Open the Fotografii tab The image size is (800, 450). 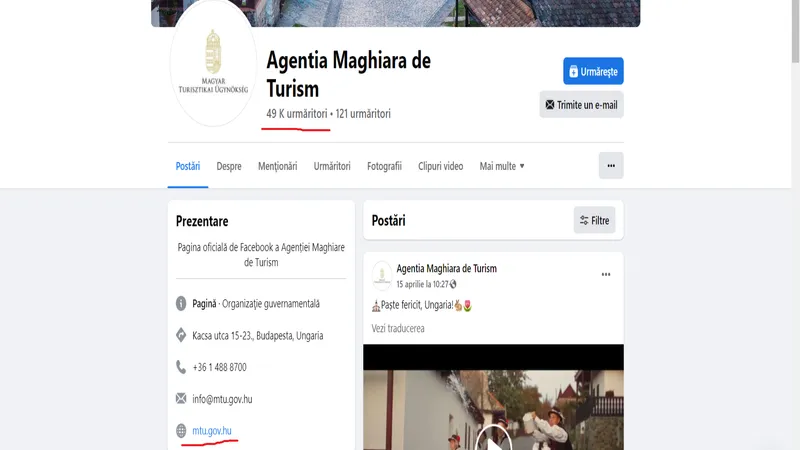pos(384,166)
